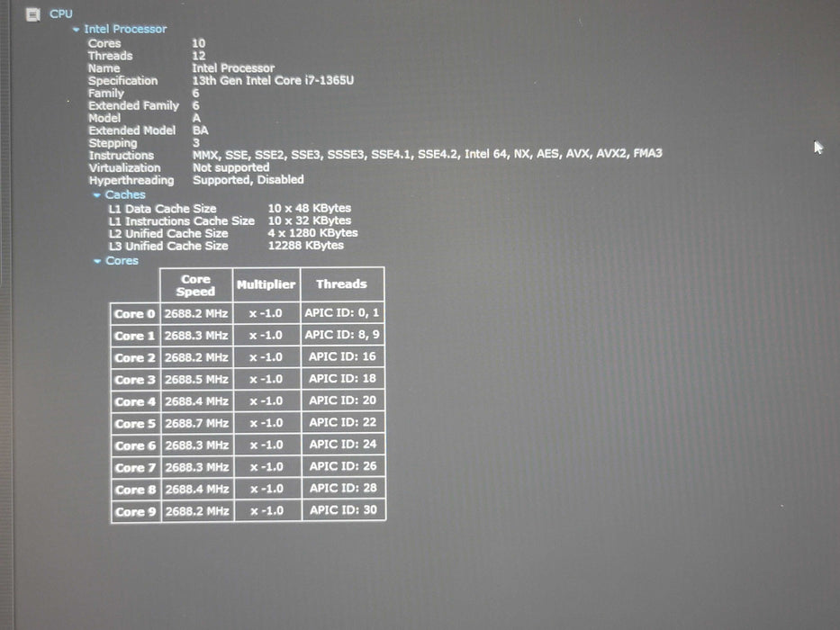Click the Core Speed column header
The width and height of the screenshot is (840, 630).
196,285
